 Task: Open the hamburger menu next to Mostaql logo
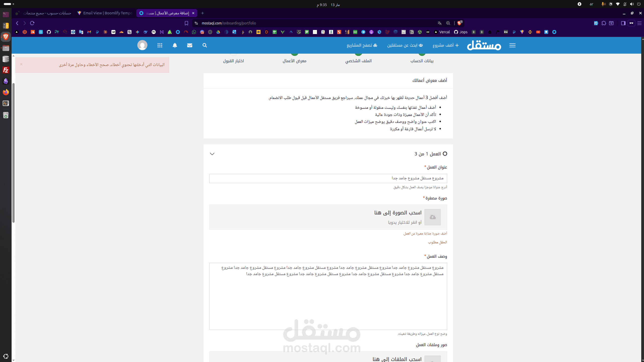coord(512,45)
